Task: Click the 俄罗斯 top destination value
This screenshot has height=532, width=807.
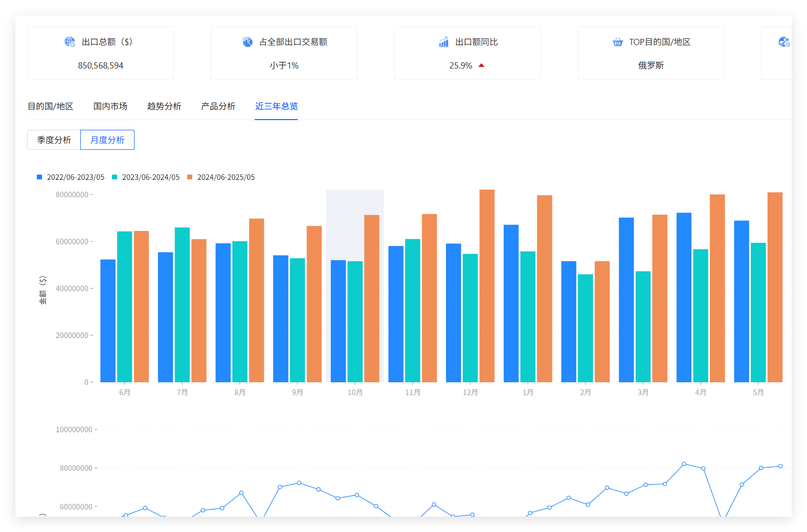Action: coord(651,65)
